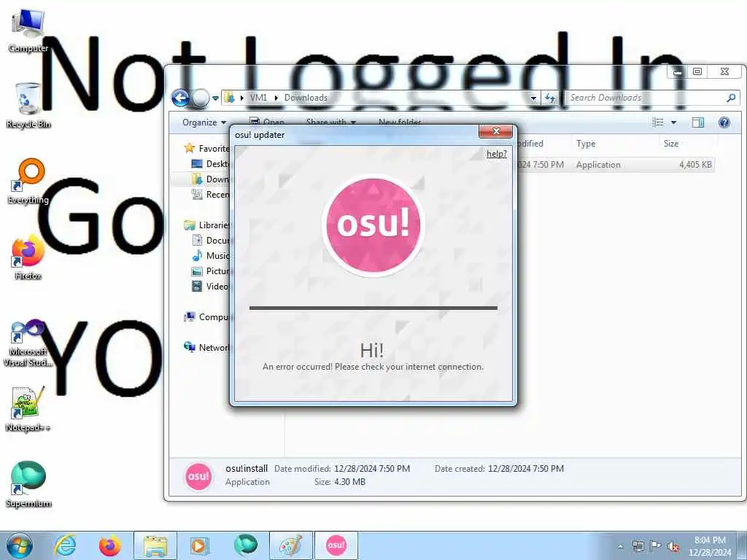The width and height of the screenshot is (747, 560).
Task: Close the osu! updater dialog
Action: click(x=495, y=131)
